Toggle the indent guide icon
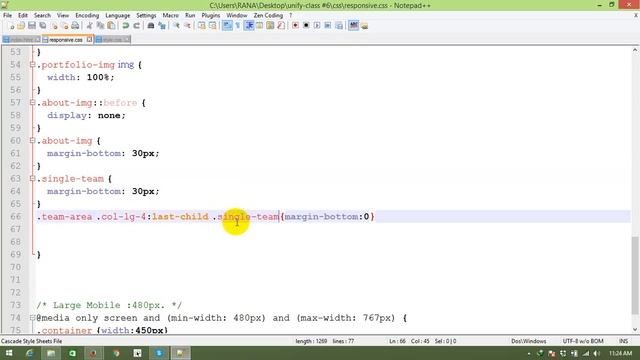 [249, 26]
